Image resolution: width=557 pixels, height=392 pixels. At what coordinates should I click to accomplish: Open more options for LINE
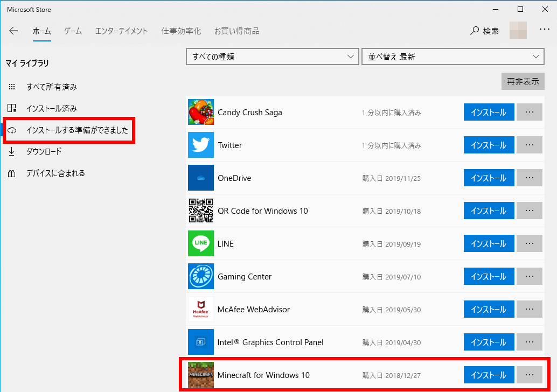[530, 243]
